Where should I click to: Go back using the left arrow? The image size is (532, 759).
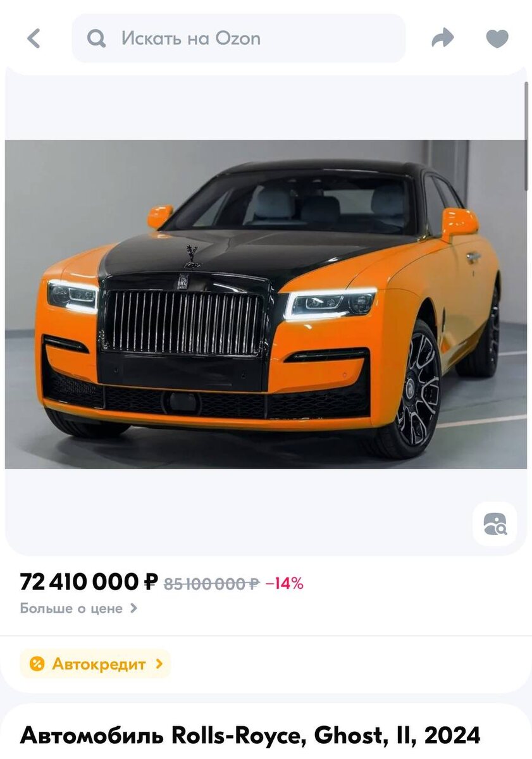tap(34, 39)
